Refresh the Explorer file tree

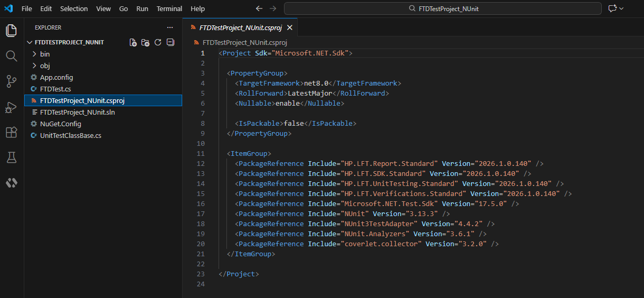[x=157, y=42]
